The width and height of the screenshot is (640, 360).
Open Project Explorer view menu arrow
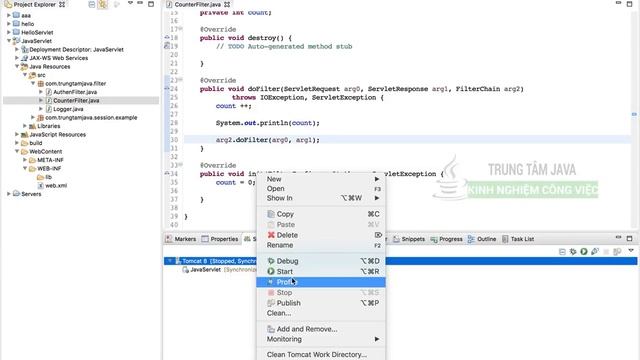click(x=130, y=3)
